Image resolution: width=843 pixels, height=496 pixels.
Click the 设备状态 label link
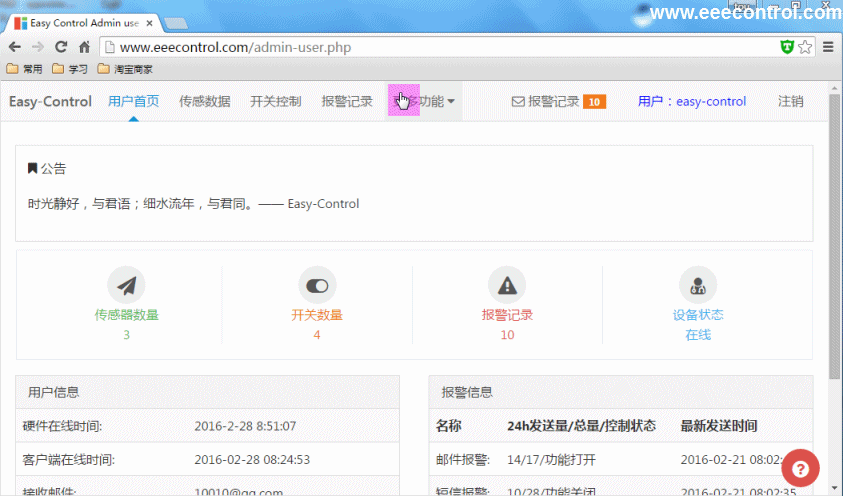pos(698,315)
